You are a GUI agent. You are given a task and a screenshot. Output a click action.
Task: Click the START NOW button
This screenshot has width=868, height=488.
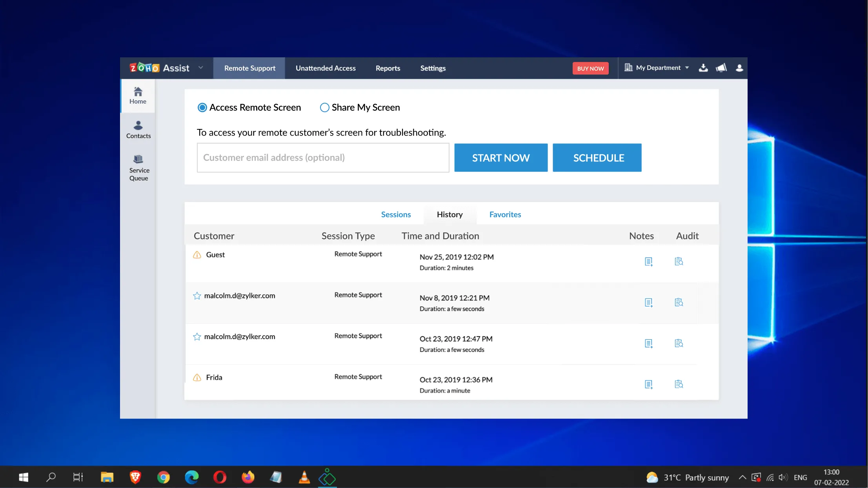pyautogui.click(x=500, y=157)
